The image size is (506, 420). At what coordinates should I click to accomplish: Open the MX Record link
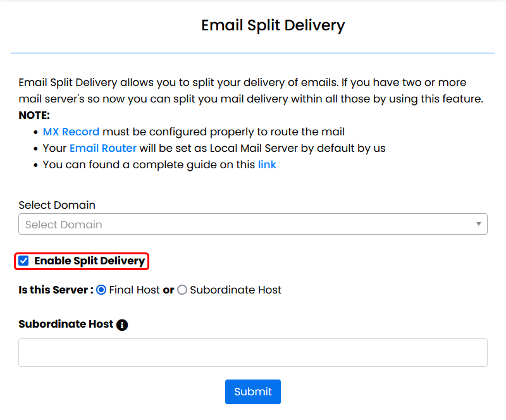pyautogui.click(x=71, y=132)
